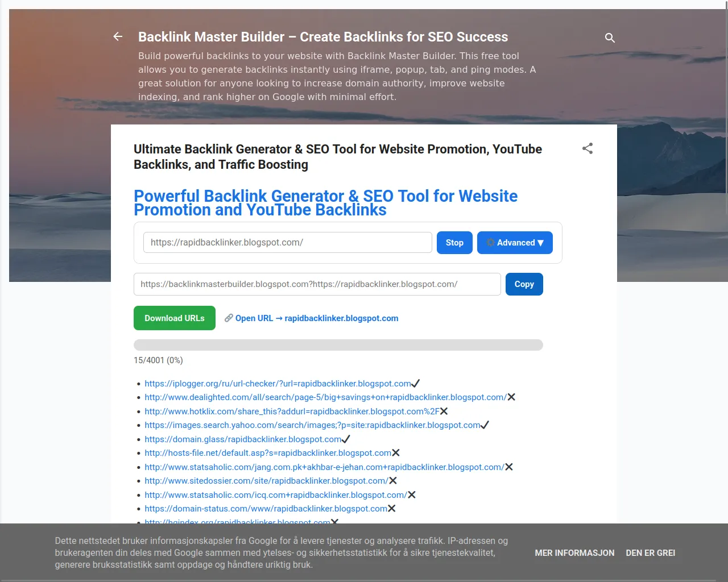Open the post title 'Ultimate Backlink Generator' heading

coord(338,157)
